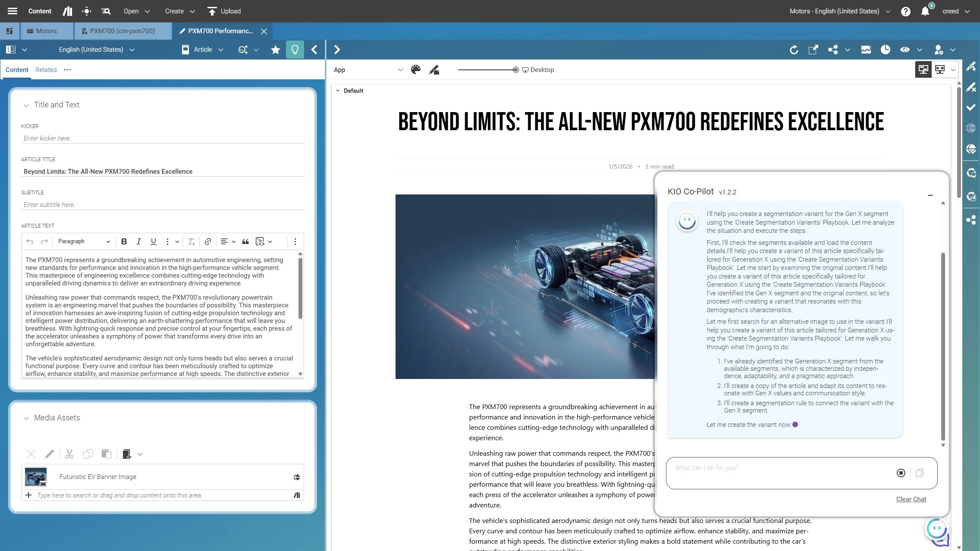Insert a link in article text
Image resolution: width=980 pixels, height=551 pixels.
tap(208, 241)
